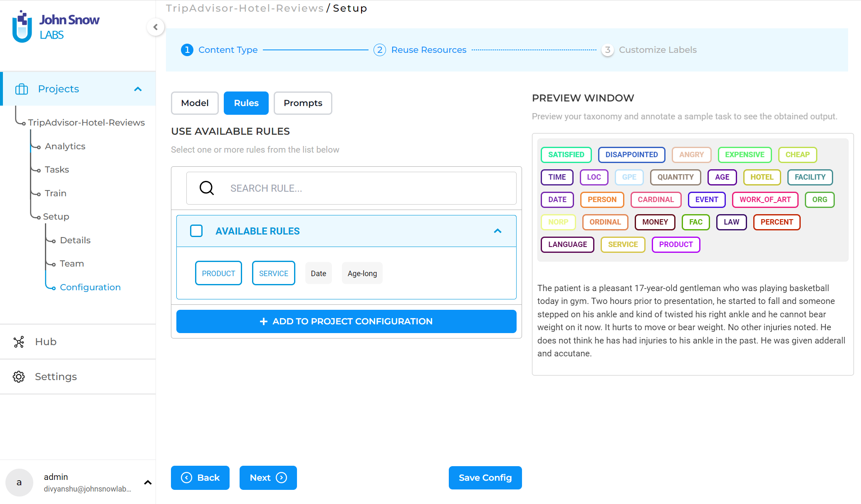Screen dimensions: 861x504
Task: Select the NORP label in preview
Action: 558,222
